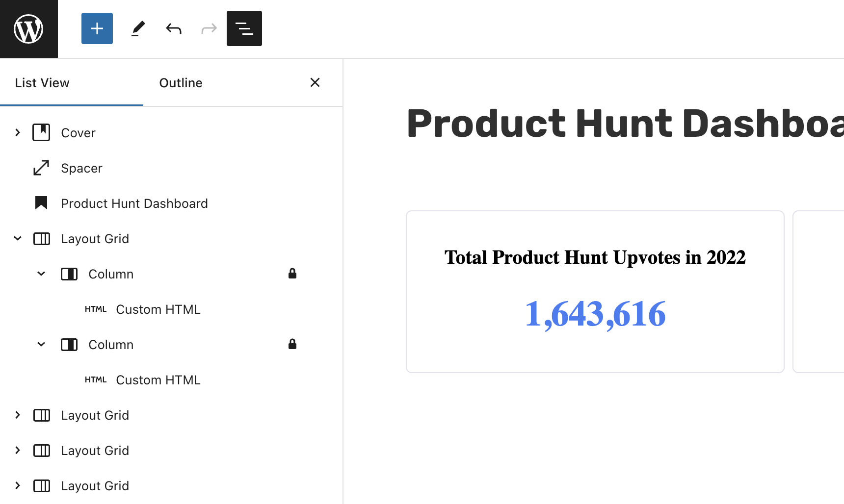The image size is (844, 504).
Task: Close the List View panel
Action: tap(315, 82)
